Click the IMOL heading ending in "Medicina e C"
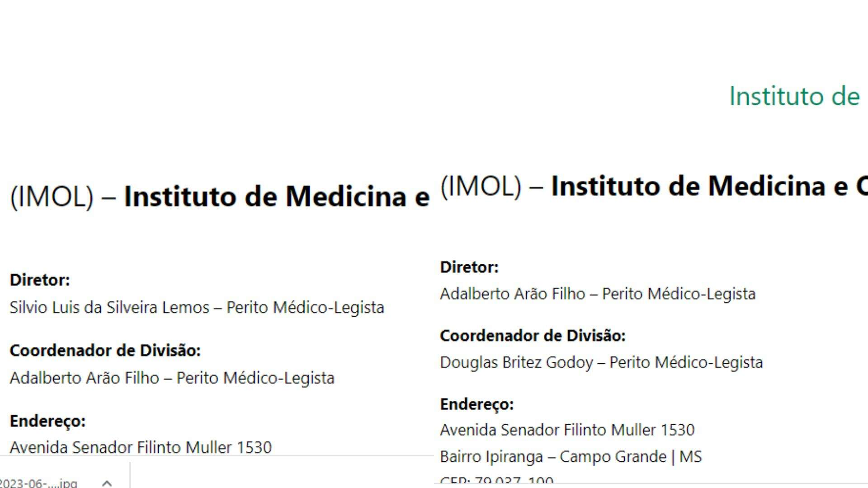Image resolution: width=868 pixels, height=488 pixels. (x=654, y=186)
